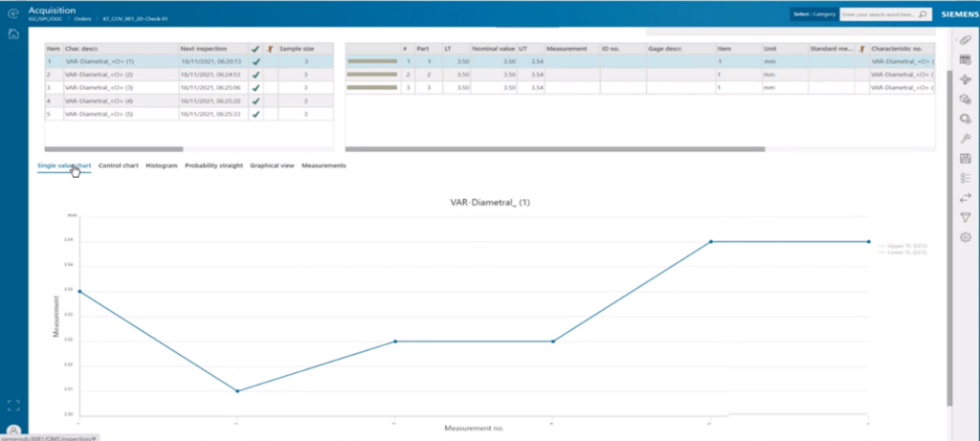
Task: Click the checklist icon in right sidebar
Action: coord(965,178)
